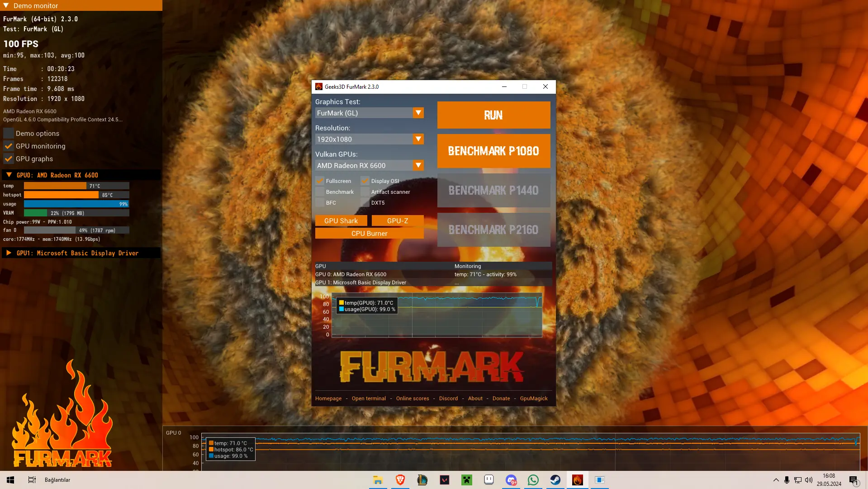Enable the Artifact scanner checkbox
The width and height of the screenshot is (868, 489).
(x=365, y=192)
